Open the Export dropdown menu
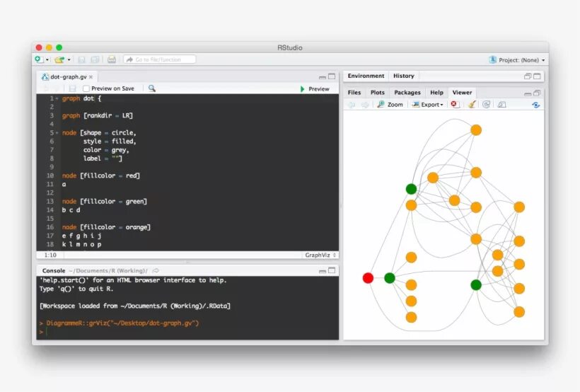The image size is (580, 392). [428, 105]
